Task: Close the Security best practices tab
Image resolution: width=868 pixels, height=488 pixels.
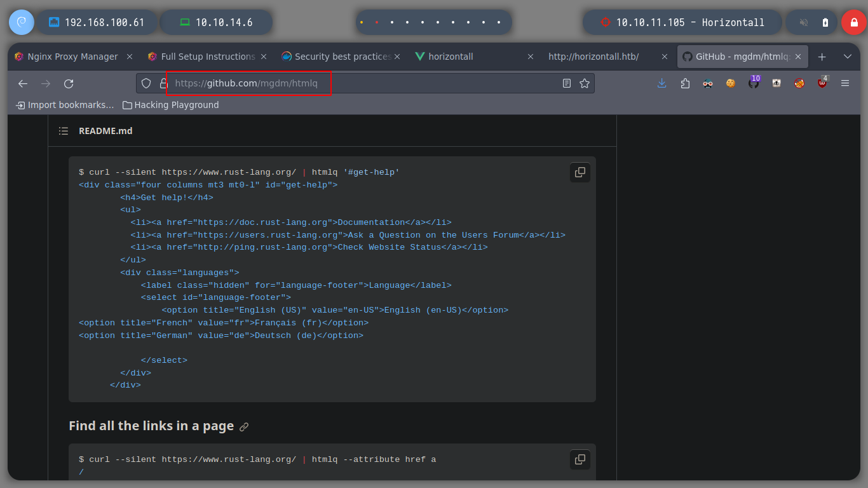Action: point(398,57)
